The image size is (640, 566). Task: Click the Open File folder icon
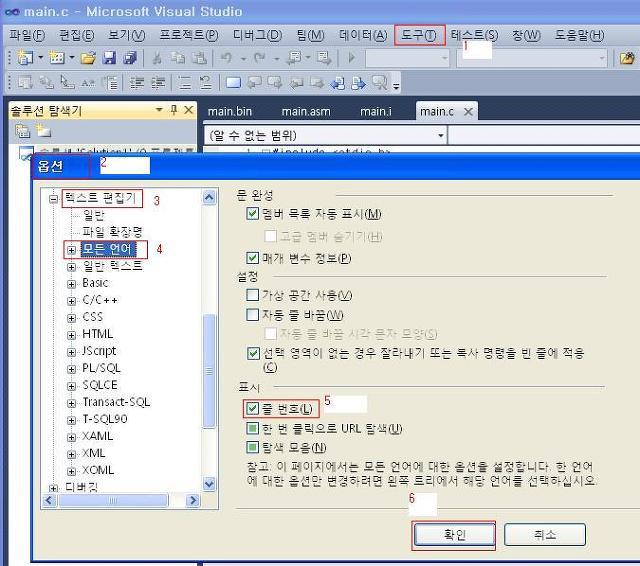click(88, 58)
